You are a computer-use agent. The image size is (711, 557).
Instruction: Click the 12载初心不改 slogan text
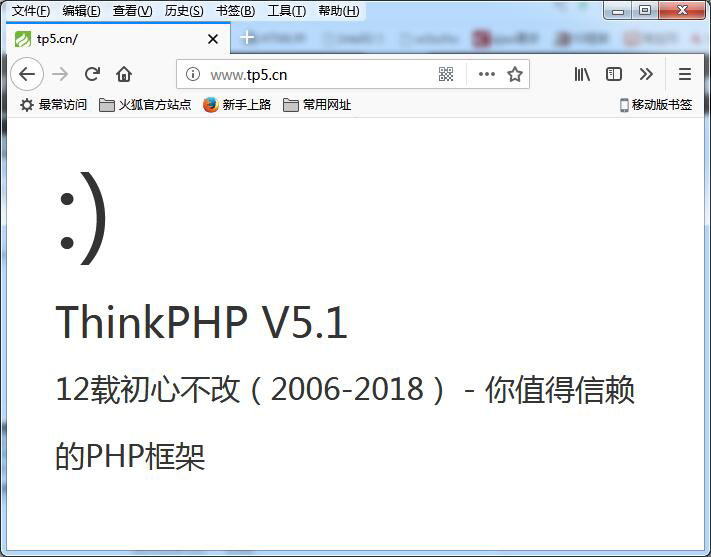pos(345,390)
